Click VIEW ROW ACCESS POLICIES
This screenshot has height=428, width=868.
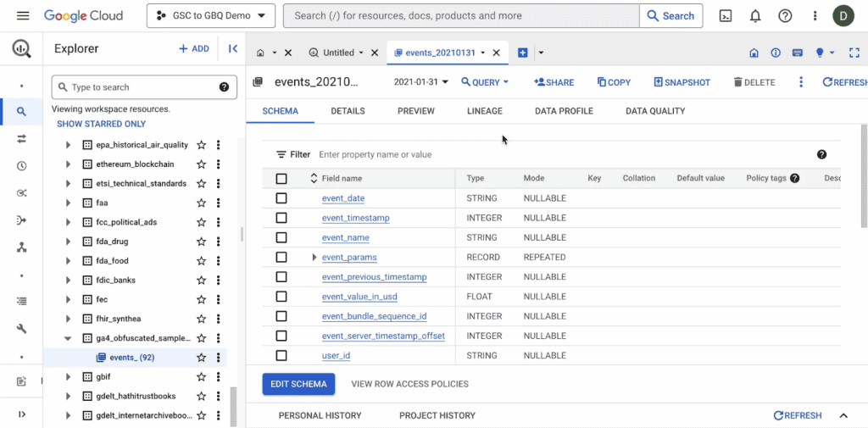pos(409,384)
